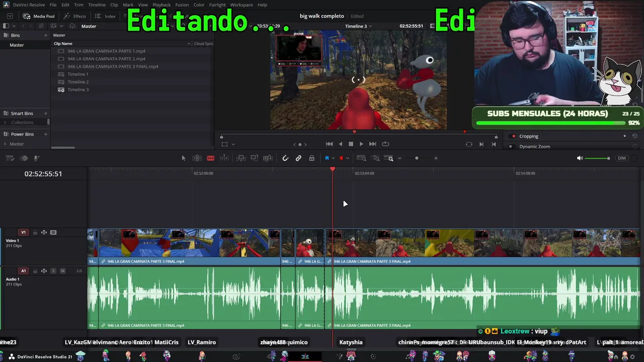Go to previous edit in viewer
Image resolution: width=644 pixels, height=362 pixels.
click(494, 144)
